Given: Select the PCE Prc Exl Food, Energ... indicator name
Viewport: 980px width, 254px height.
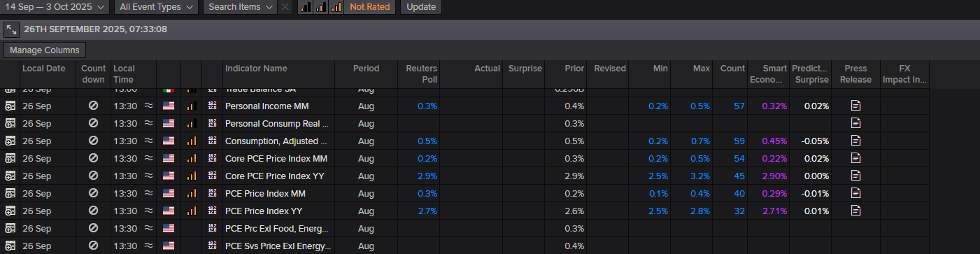Looking at the screenshot, I should click(276, 228).
